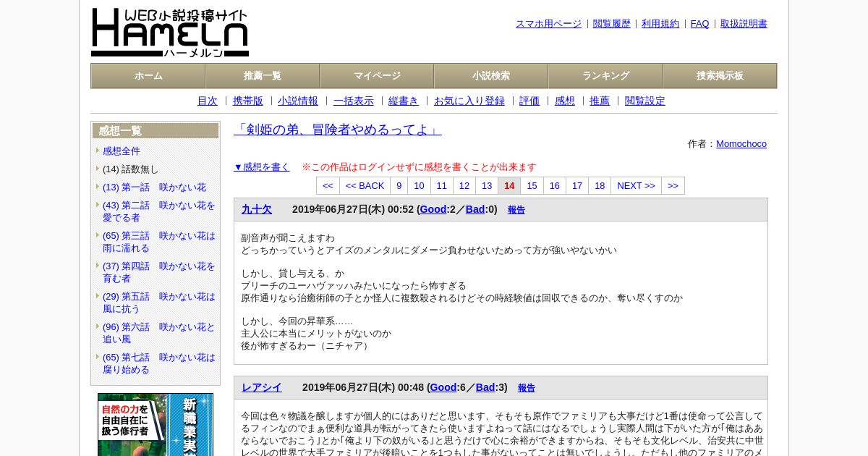
Task: Open commenter レアシイ profile
Action: pyautogui.click(x=262, y=387)
